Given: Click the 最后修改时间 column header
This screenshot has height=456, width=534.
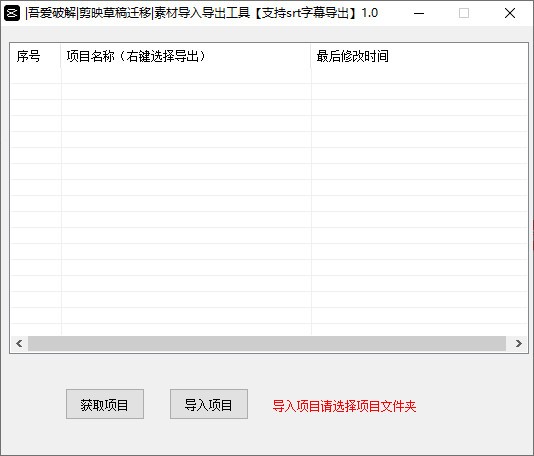Looking at the screenshot, I should point(419,56).
